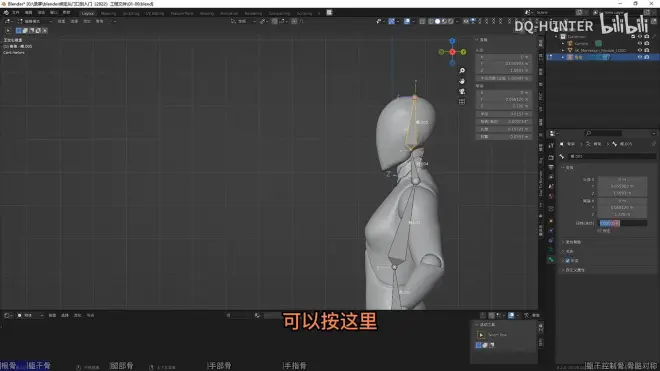Click the bone name field 骨.005 in Properties
660x371 pixels.
click(612, 156)
